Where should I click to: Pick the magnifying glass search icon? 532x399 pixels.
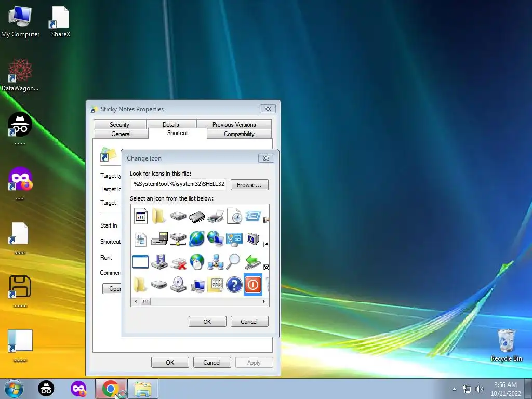[x=233, y=262]
